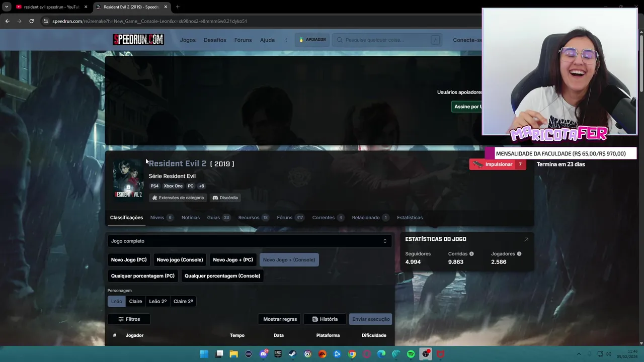
Task: Expand the +6 more platforms tag
Action: (x=202, y=186)
